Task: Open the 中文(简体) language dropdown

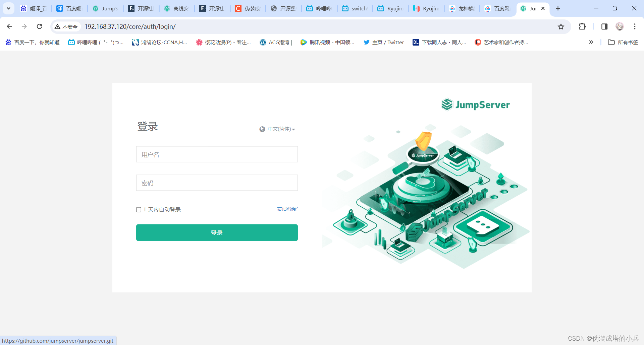Action: (281, 129)
